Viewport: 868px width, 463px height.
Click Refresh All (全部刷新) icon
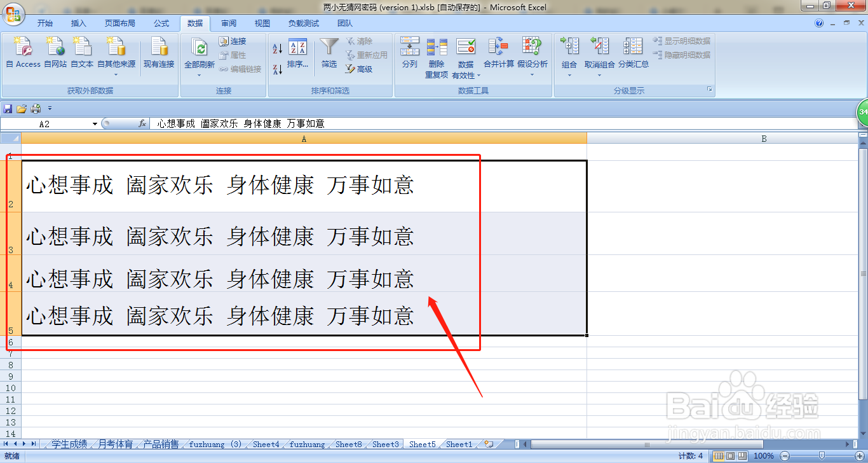click(200, 48)
